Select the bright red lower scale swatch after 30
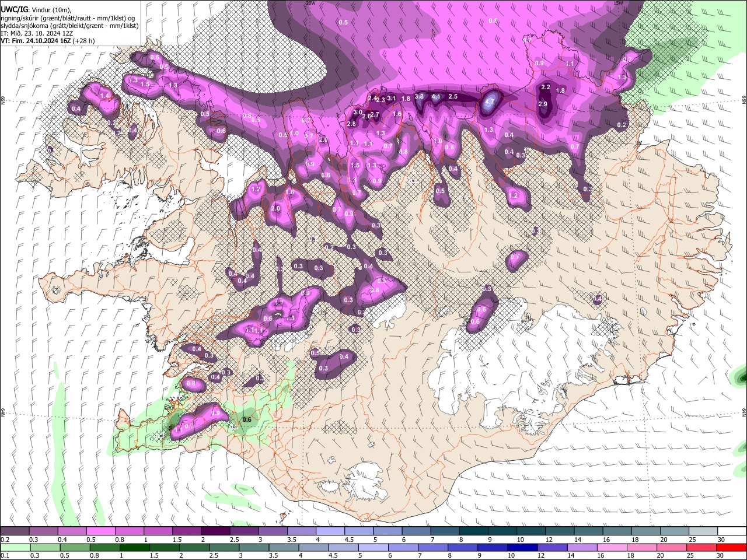Viewport: 747px width, 560px height. pyautogui.click(x=731, y=547)
